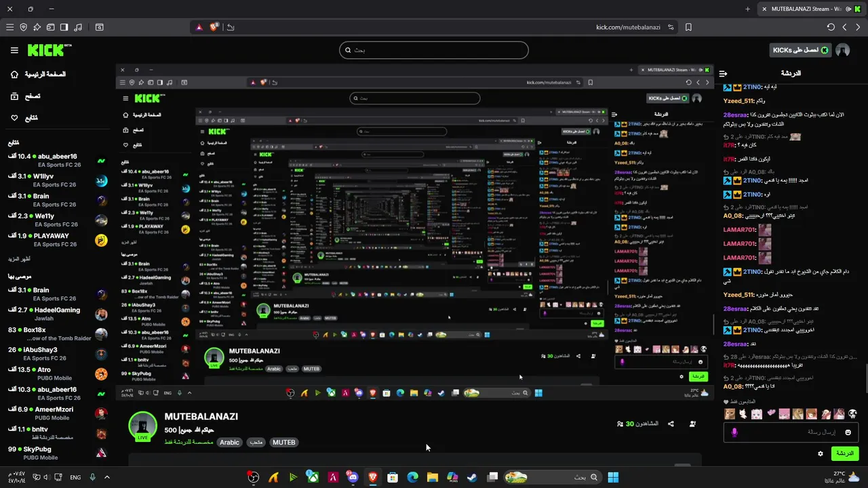
Task: Click the large Arabic language tag under stream
Action: pyautogui.click(x=229, y=443)
